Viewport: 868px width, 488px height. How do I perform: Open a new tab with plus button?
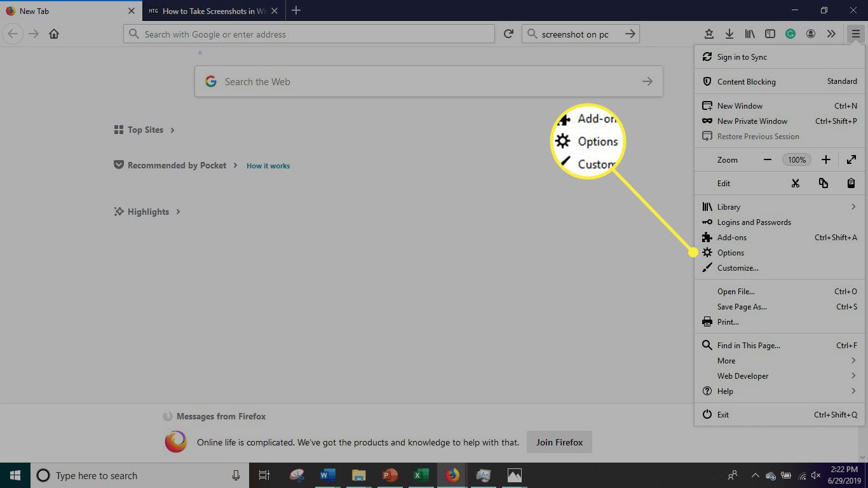(295, 10)
